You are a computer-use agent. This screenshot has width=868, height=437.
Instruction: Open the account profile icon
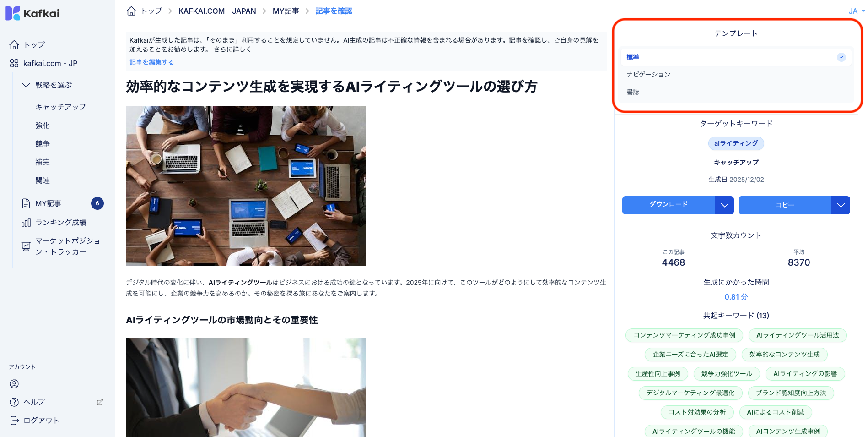(x=14, y=384)
